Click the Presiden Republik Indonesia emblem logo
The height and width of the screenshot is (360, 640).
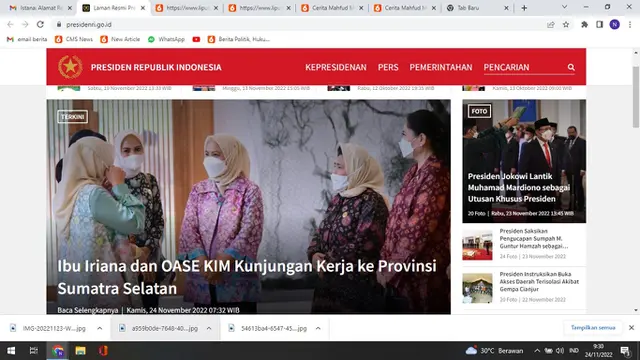tap(70, 67)
